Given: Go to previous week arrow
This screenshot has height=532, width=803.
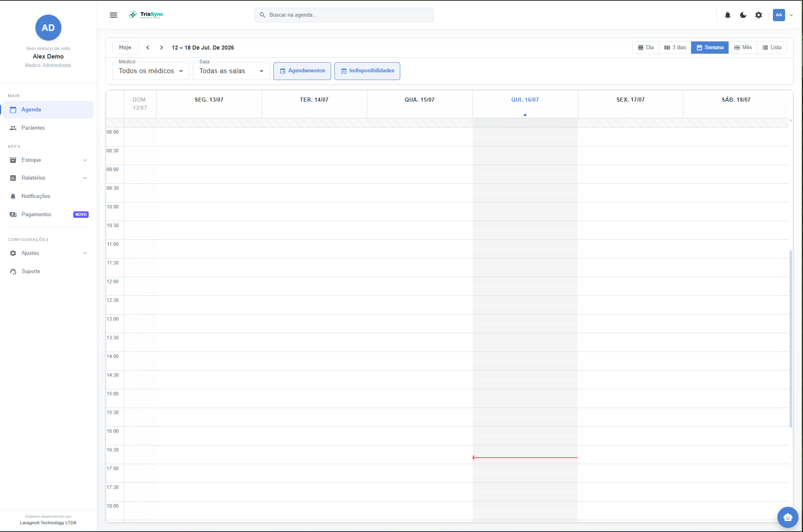Looking at the screenshot, I should tap(148, 48).
